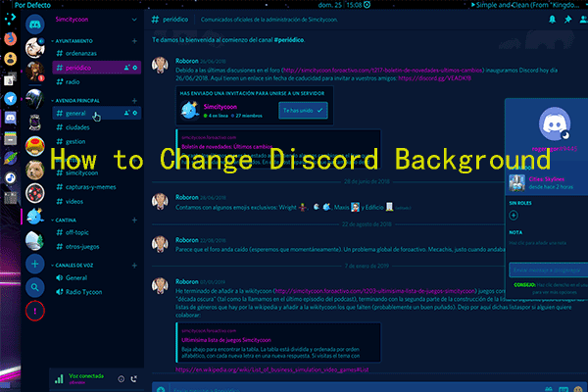Switch to the general channel
Viewport: 588px width, 392px height.
tap(97, 113)
